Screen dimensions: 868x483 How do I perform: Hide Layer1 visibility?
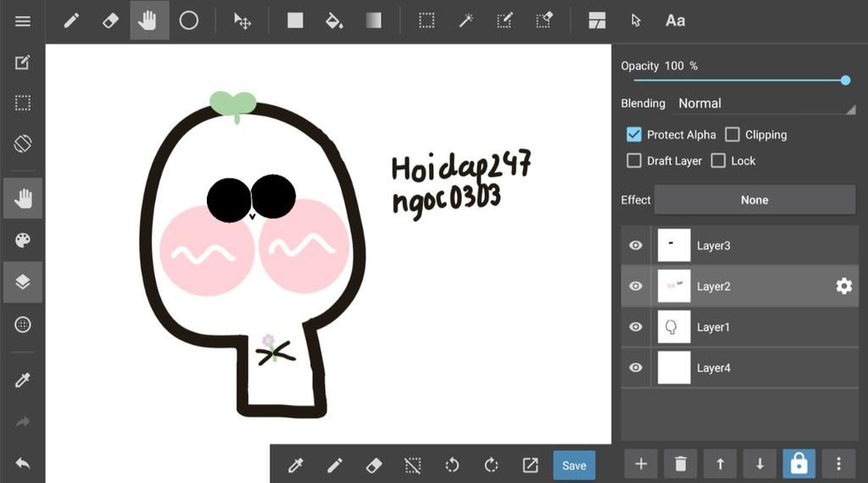(636, 327)
